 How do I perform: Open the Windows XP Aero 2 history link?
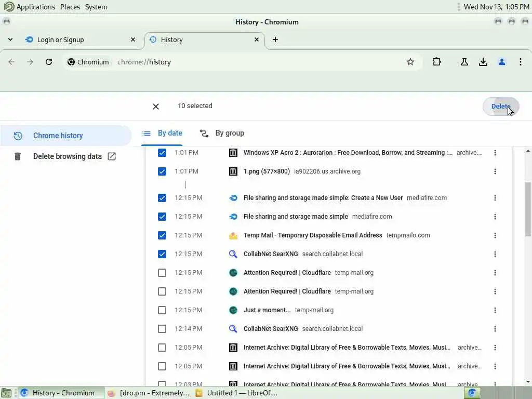(348, 153)
